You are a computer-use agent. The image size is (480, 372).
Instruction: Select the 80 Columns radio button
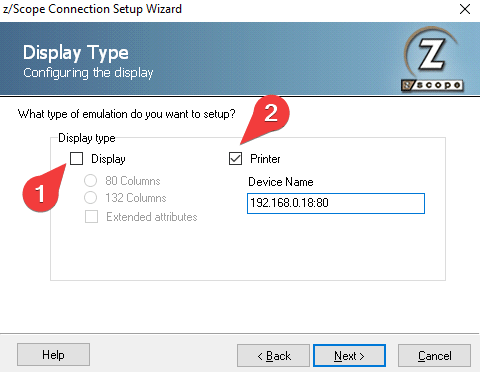[90, 181]
